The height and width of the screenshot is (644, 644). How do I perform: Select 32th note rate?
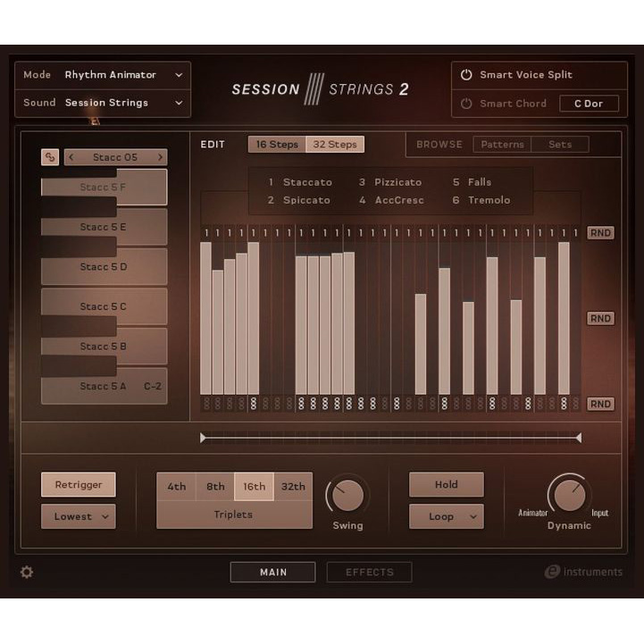tap(293, 487)
